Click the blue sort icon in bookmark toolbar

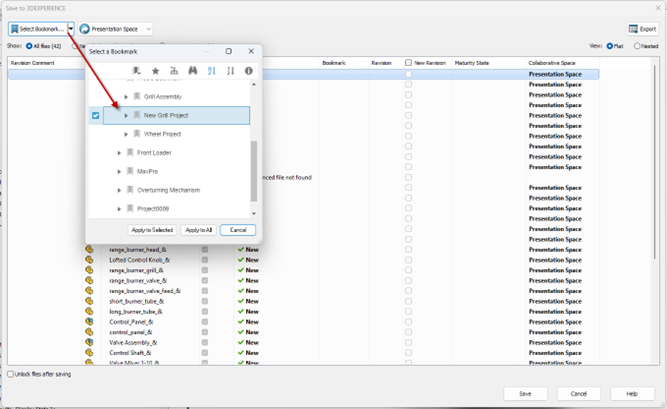point(211,71)
